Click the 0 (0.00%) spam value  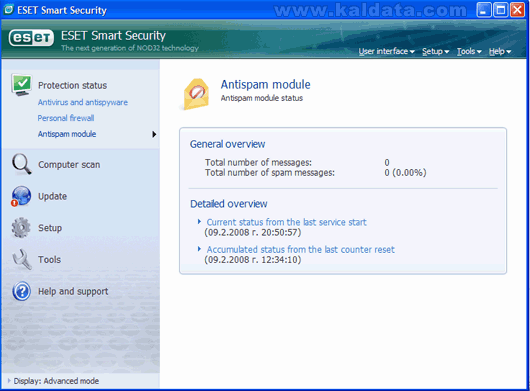(x=405, y=173)
